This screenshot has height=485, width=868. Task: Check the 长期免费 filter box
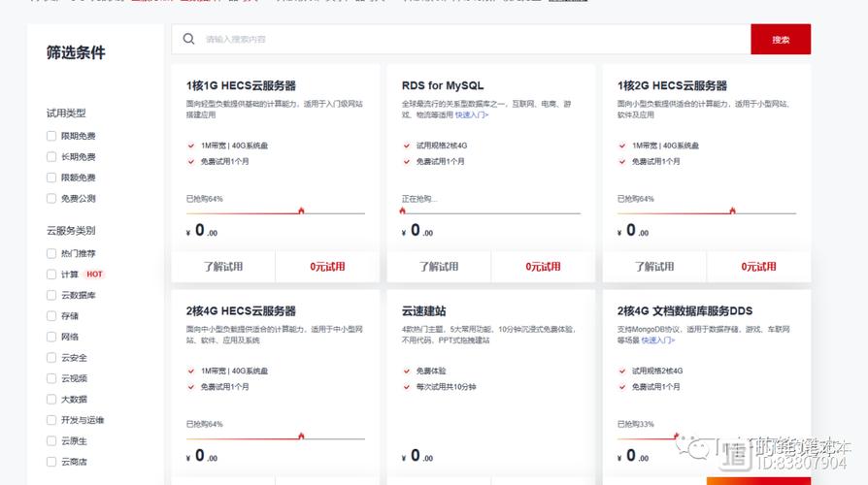(51, 157)
